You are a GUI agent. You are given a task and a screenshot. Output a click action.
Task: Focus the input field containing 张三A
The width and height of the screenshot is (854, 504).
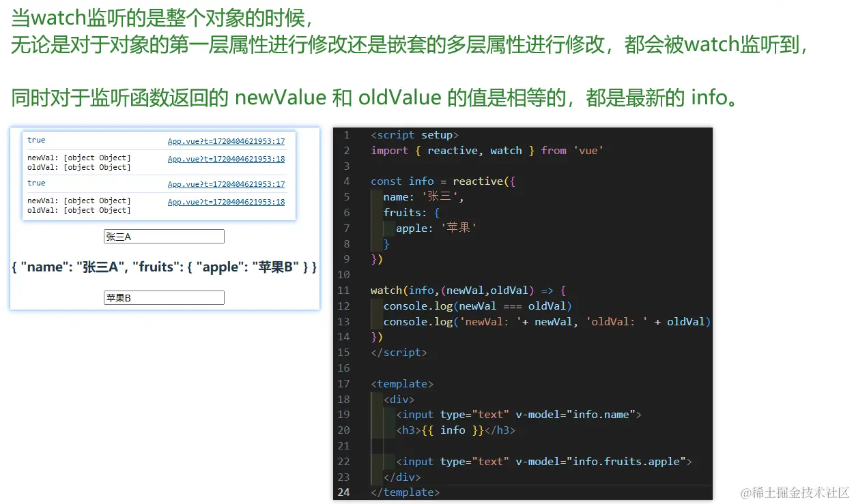pos(164,237)
